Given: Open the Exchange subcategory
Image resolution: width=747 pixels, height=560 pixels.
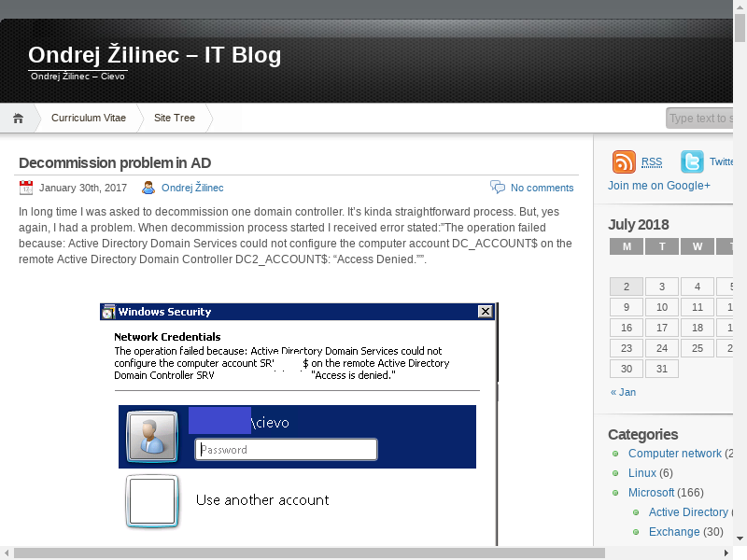Looking at the screenshot, I should 674,531.
